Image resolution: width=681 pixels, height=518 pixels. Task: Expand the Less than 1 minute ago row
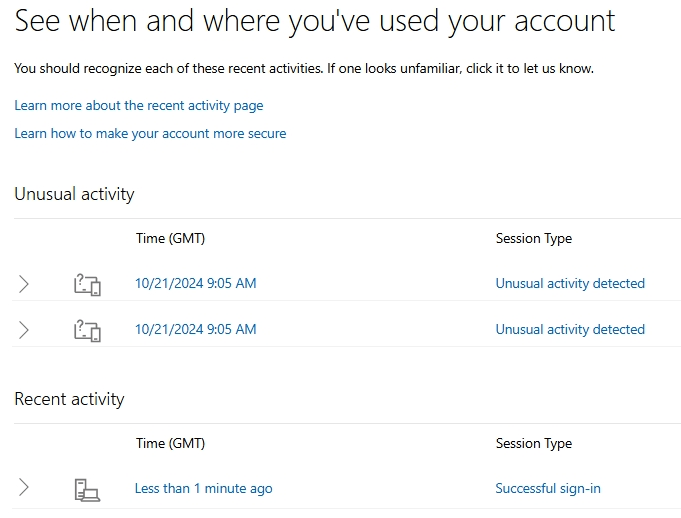[24, 487]
